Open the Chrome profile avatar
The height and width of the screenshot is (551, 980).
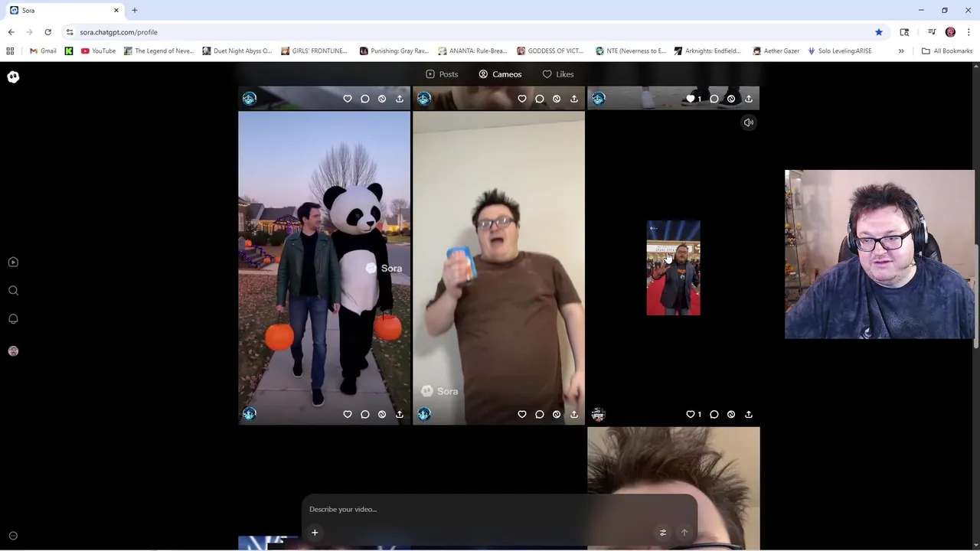[950, 32]
